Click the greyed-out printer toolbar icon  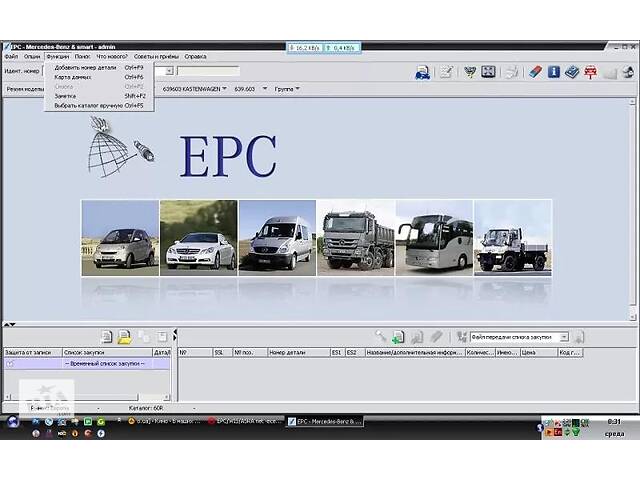pyautogui.click(x=512, y=72)
